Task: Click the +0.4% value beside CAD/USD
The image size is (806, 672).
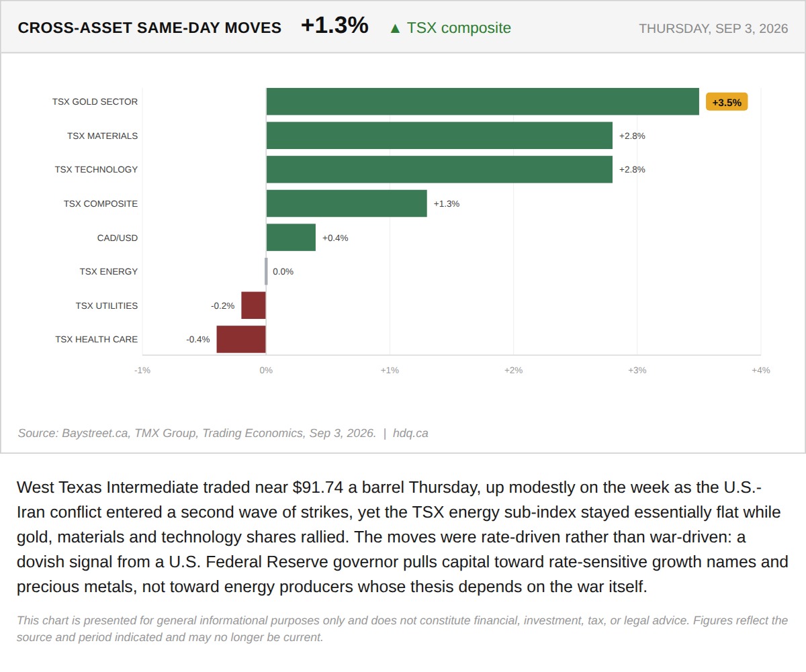Action: coord(335,238)
